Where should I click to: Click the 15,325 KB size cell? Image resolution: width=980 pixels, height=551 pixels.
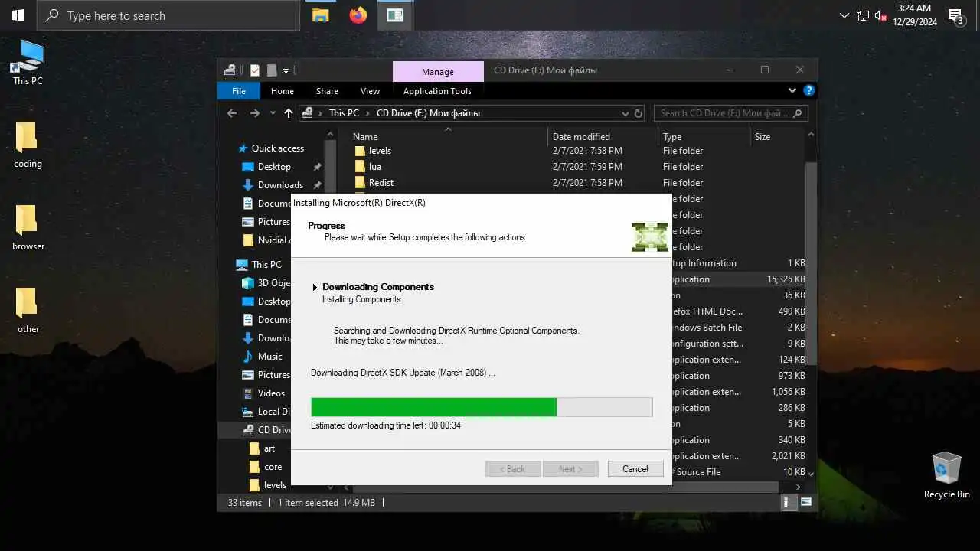tap(786, 279)
